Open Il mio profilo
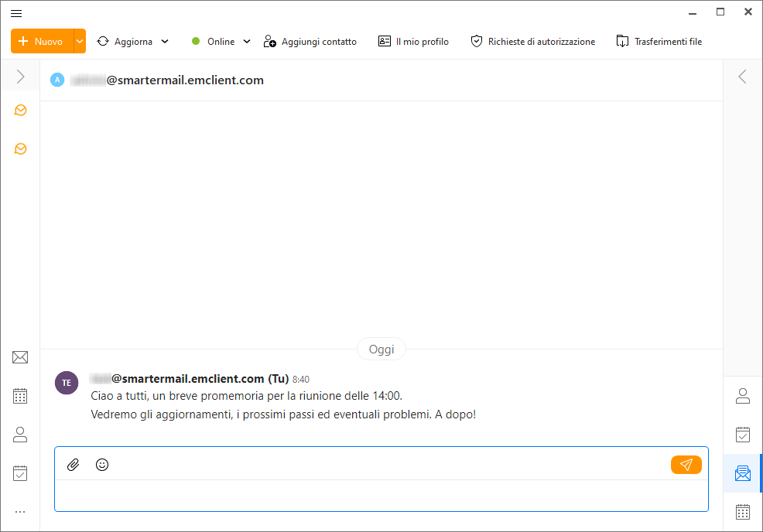Screen dimensions: 763x532 click(413, 42)
